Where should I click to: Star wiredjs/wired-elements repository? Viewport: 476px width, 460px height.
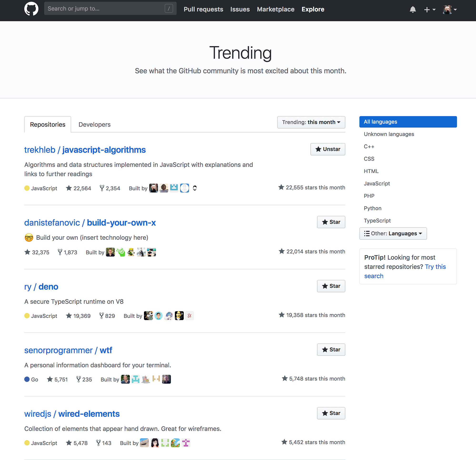(331, 413)
